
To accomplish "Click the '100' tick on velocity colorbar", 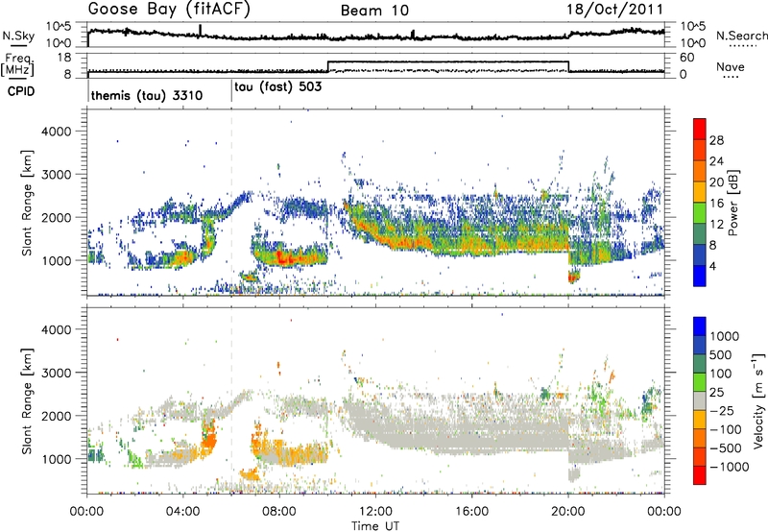I will [721, 374].
